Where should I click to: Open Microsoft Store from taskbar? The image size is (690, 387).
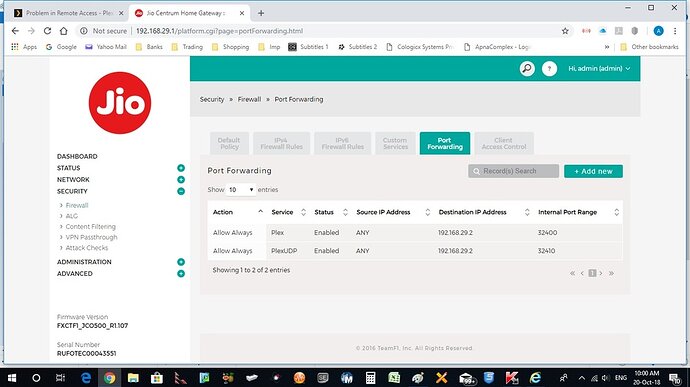point(157,378)
